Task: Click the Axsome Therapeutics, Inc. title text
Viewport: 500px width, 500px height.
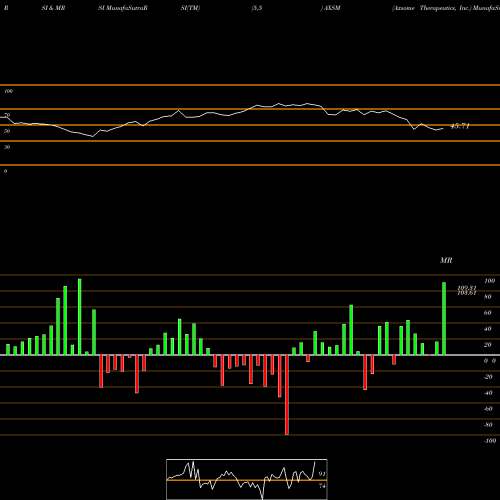Action: pos(432,8)
